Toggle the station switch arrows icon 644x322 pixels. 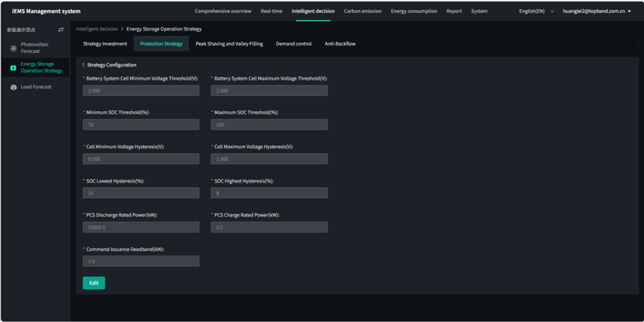(60, 30)
